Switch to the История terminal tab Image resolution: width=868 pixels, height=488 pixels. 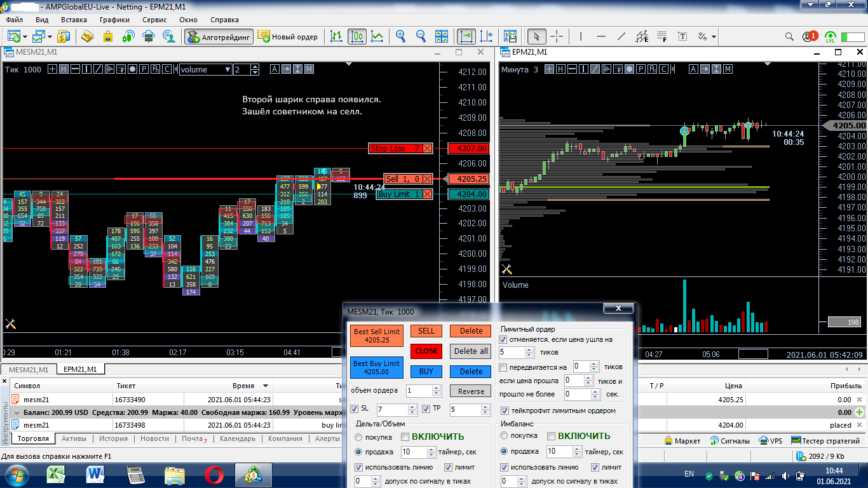[x=113, y=438]
